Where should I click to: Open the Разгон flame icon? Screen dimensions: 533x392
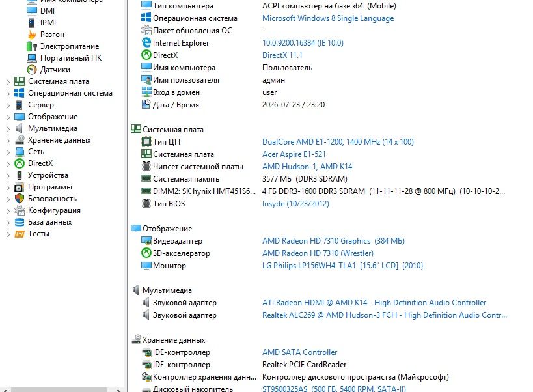click(32, 35)
